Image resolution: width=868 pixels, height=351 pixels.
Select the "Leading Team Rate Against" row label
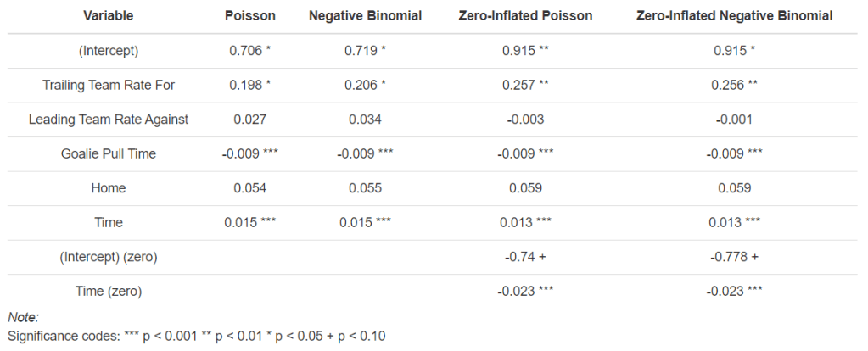tap(109, 120)
